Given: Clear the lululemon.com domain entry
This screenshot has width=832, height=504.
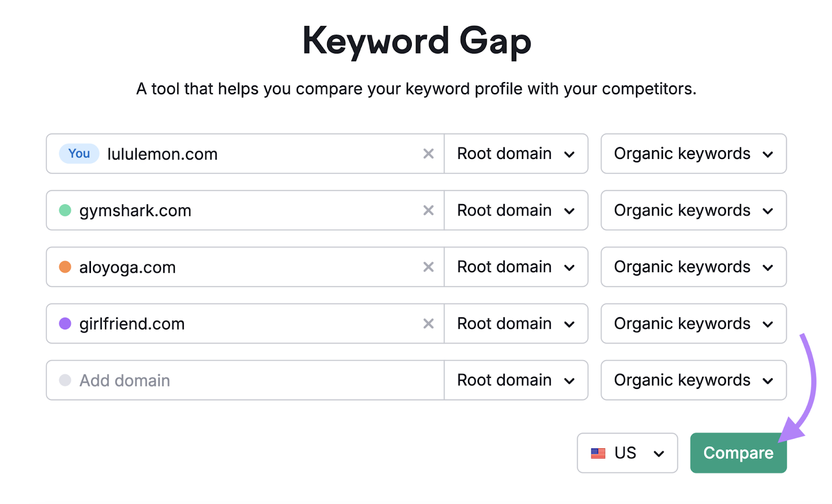Looking at the screenshot, I should [428, 154].
